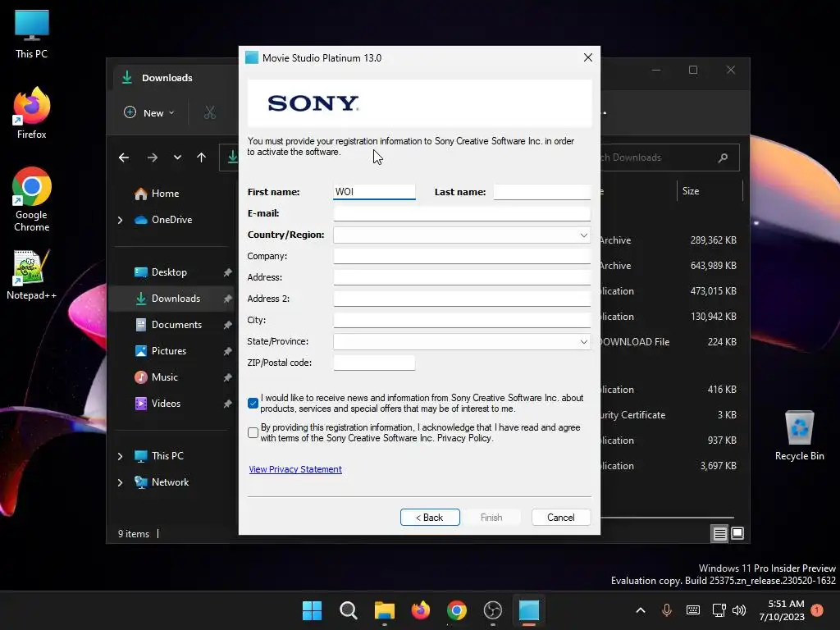Click the Company field
The width and height of the screenshot is (840, 630).
point(462,256)
